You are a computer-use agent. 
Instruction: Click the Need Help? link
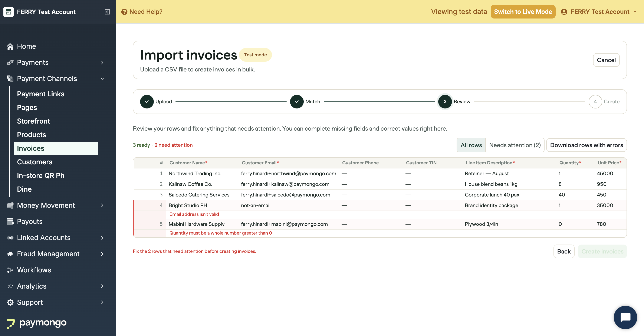coord(142,12)
